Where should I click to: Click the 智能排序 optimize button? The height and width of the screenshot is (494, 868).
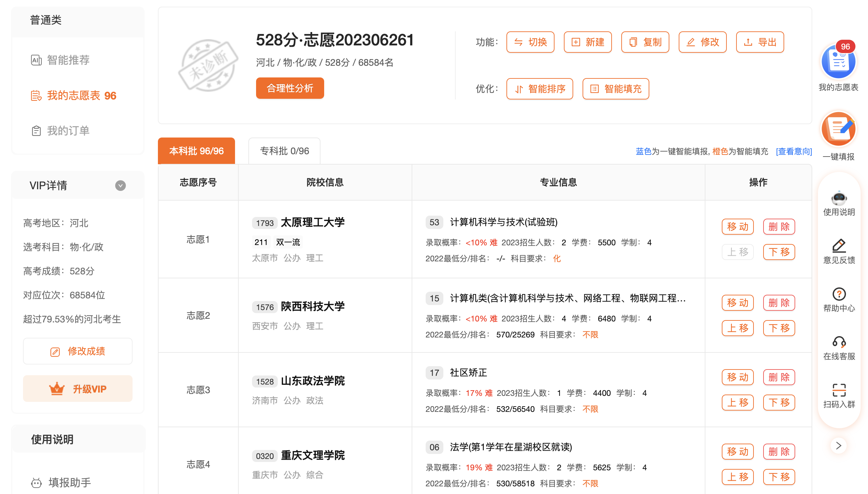pyautogui.click(x=539, y=89)
